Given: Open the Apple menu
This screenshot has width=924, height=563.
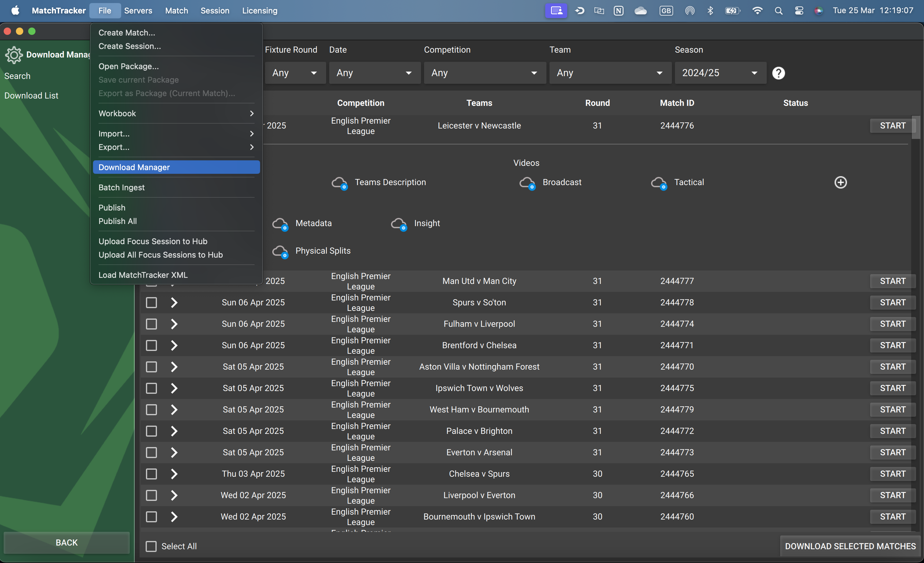Looking at the screenshot, I should click(x=15, y=10).
